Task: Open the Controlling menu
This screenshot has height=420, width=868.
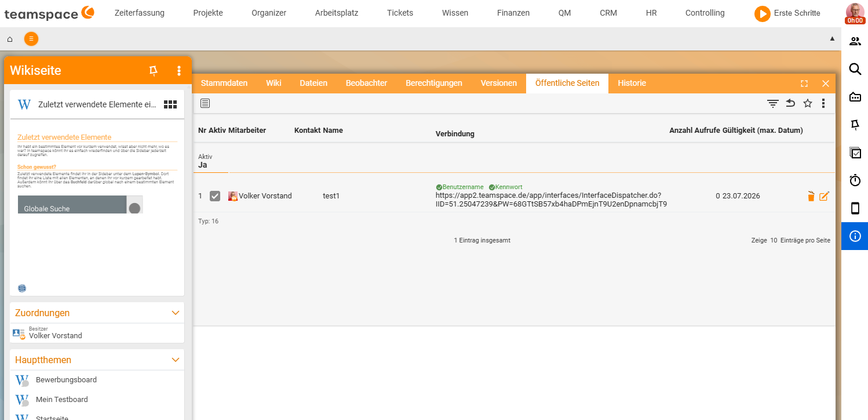Action: [705, 13]
